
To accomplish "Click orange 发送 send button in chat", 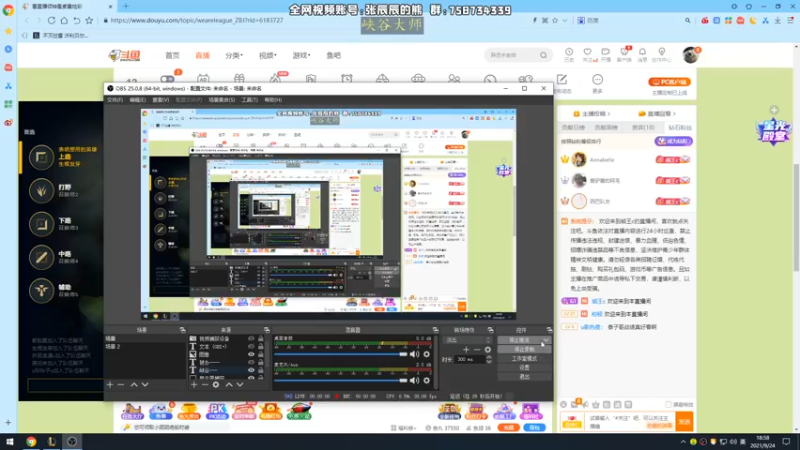I will click(x=684, y=421).
